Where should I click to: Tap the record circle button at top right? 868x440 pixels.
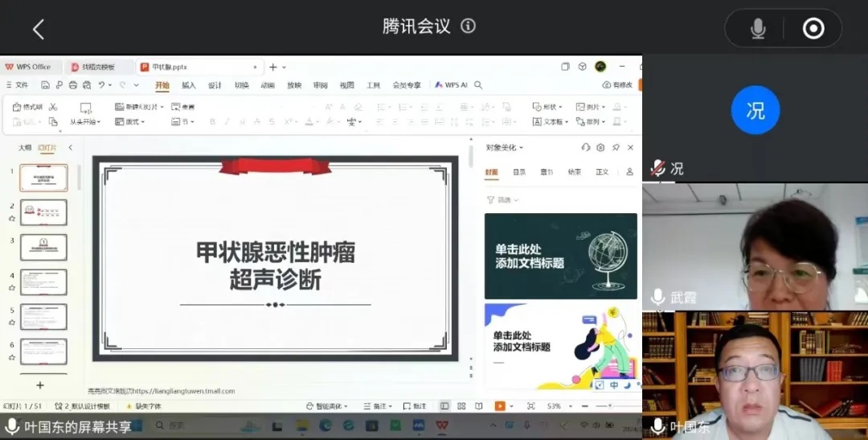point(813,28)
